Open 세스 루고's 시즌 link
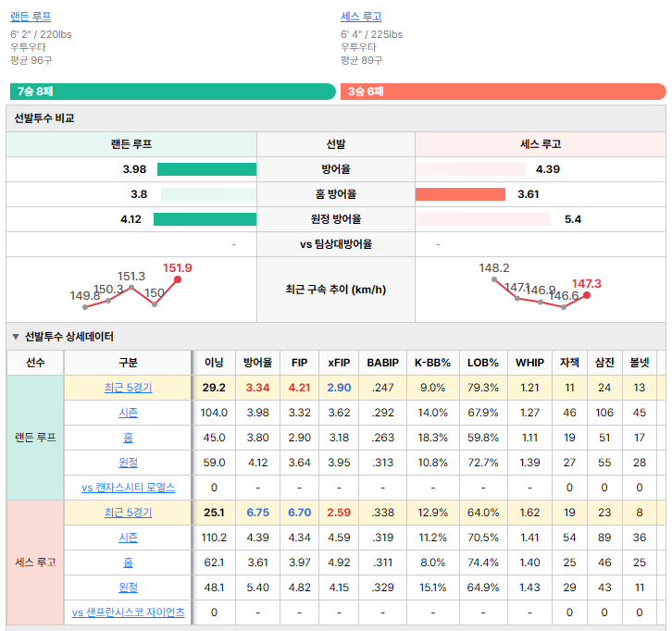Screen dimensions: 672x631 click(128, 538)
